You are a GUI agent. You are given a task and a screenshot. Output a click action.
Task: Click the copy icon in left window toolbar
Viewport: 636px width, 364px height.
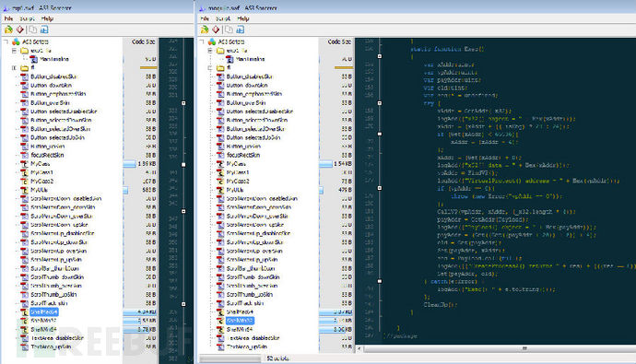tap(33, 29)
